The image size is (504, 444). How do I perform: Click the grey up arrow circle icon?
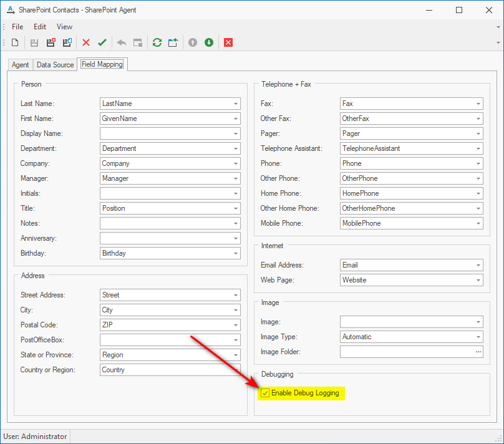pos(193,42)
